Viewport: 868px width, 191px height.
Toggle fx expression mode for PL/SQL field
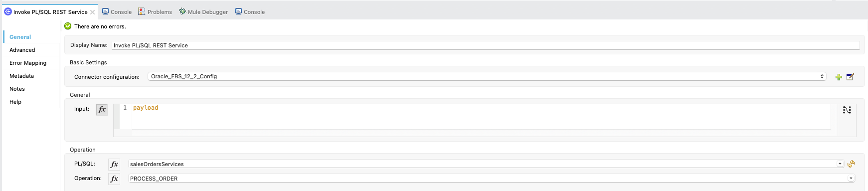114,164
